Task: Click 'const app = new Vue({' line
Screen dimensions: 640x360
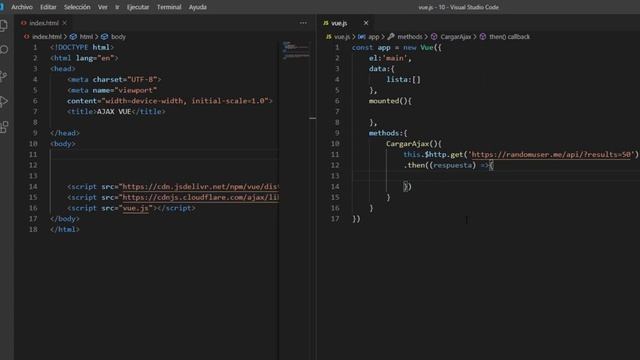Action: tap(397, 48)
